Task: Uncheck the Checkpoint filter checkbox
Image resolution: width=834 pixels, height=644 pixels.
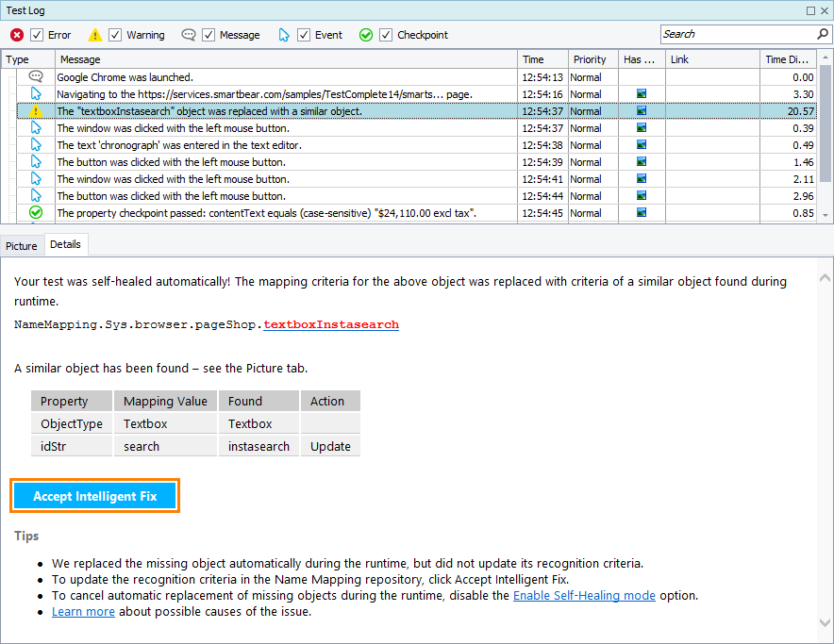Action: click(x=385, y=34)
